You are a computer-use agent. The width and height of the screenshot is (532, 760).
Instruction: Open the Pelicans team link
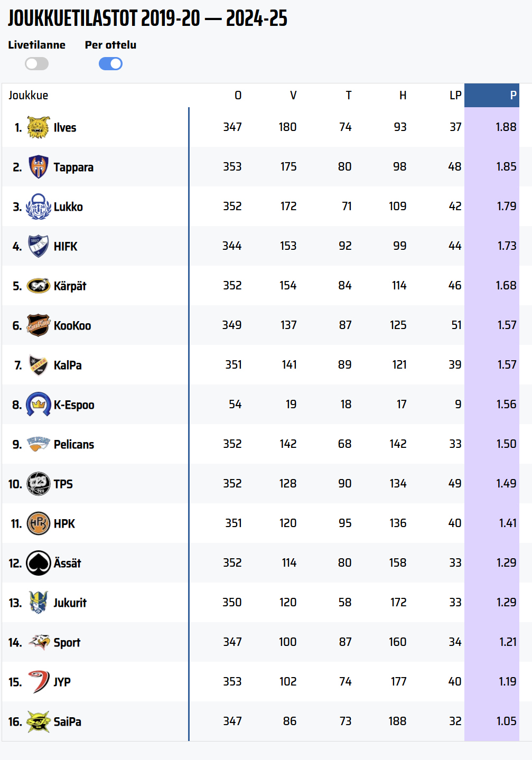(x=74, y=445)
